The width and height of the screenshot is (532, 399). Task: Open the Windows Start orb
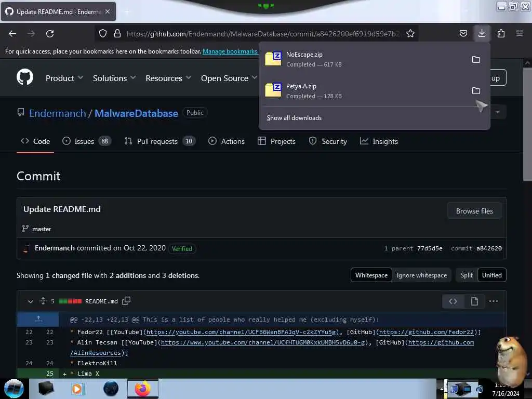tap(14, 389)
